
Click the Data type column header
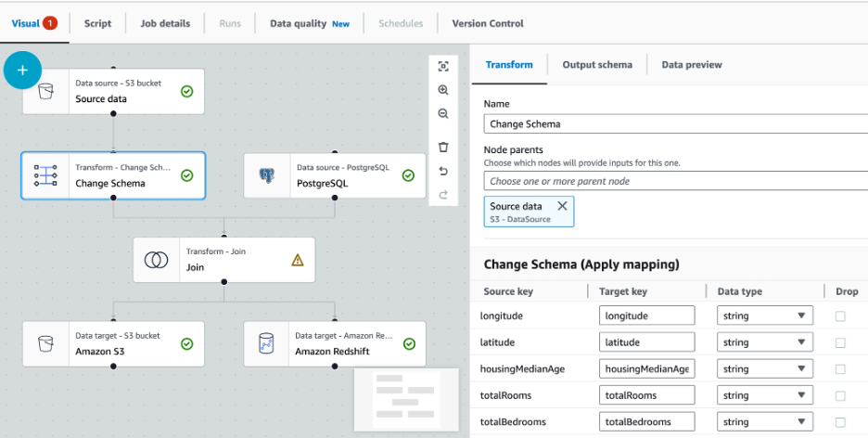[740, 291]
